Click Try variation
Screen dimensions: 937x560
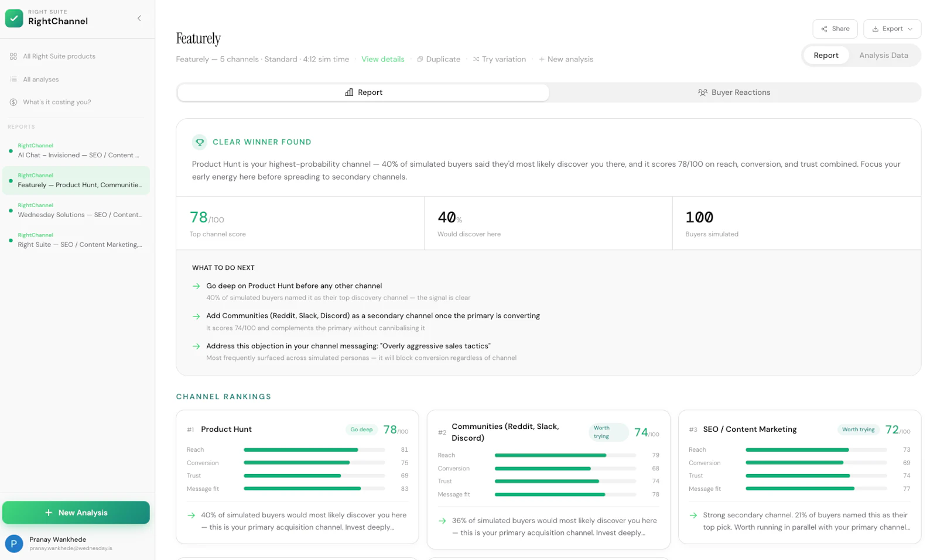click(499, 59)
